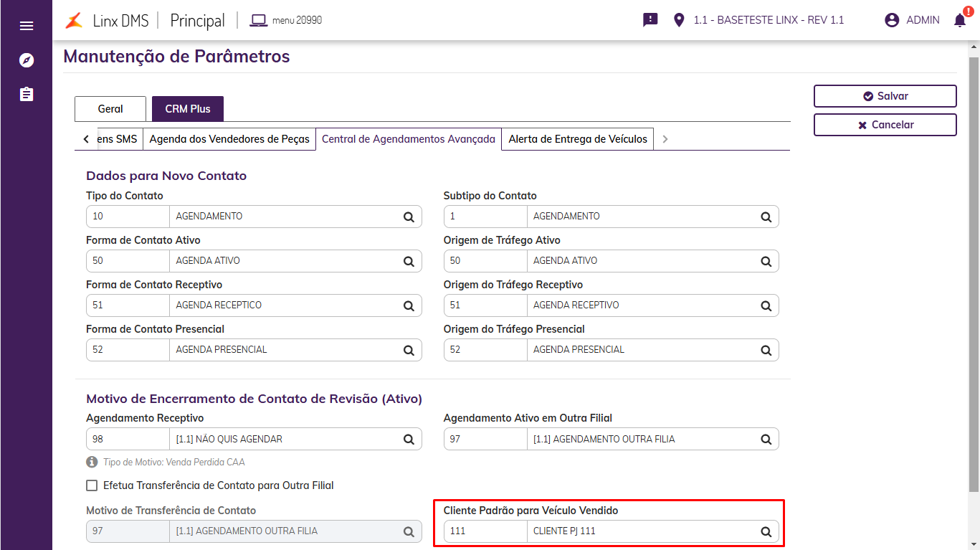The height and width of the screenshot is (550, 980).
Task: Click the info icon near Tipo de Motivo
Action: pyautogui.click(x=92, y=463)
